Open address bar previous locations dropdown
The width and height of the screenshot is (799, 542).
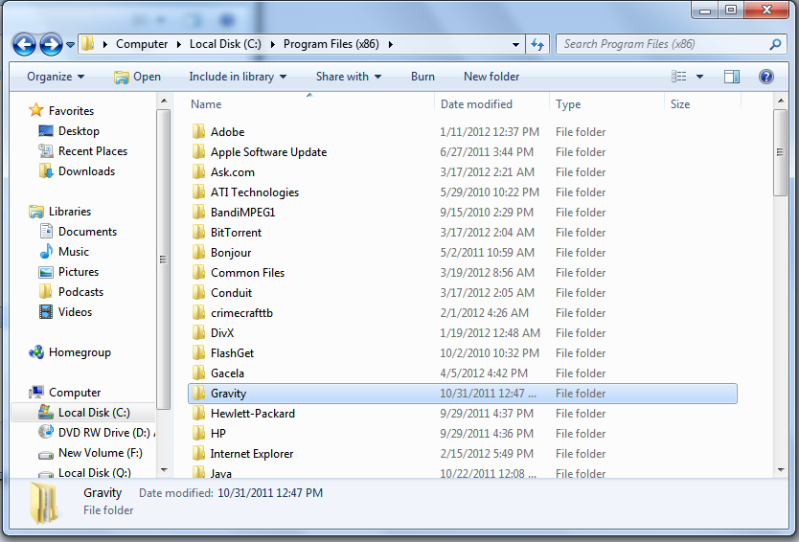[516, 44]
